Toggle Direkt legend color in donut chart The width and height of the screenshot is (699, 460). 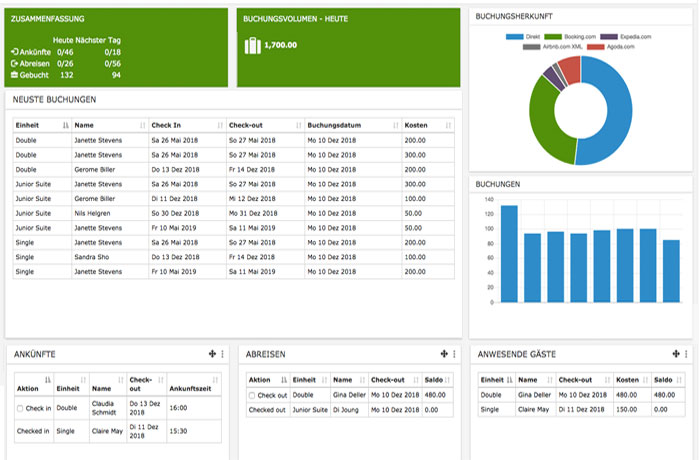[x=514, y=37]
